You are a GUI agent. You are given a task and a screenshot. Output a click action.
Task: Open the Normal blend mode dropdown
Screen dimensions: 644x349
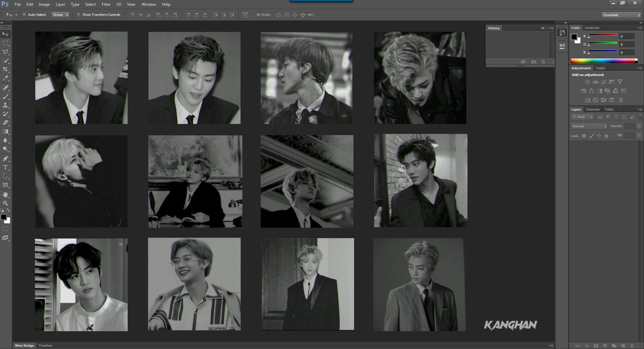[x=589, y=126]
